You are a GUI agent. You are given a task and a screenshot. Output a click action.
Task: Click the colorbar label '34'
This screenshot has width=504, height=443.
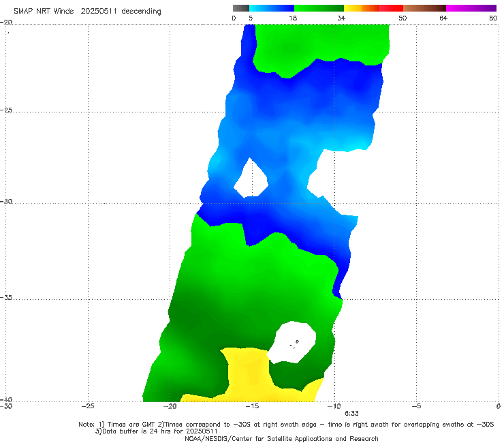click(x=341, y=18)
